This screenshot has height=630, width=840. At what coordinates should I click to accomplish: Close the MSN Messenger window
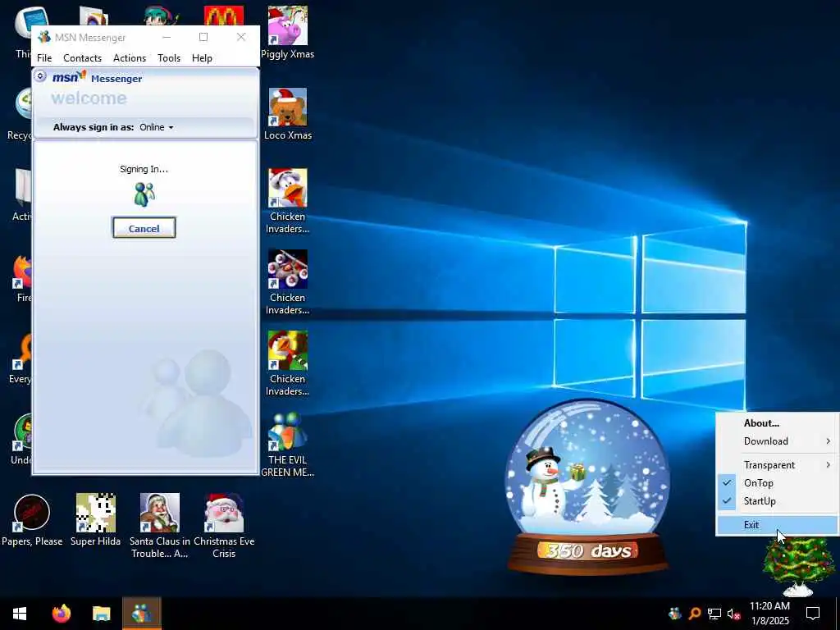[241, 37]
